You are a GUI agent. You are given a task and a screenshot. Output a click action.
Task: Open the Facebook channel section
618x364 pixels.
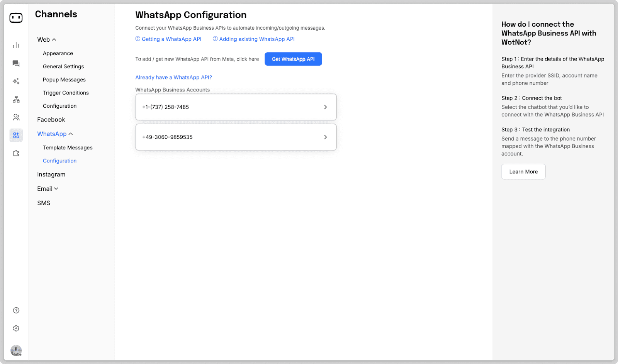[x=51, y=119]
